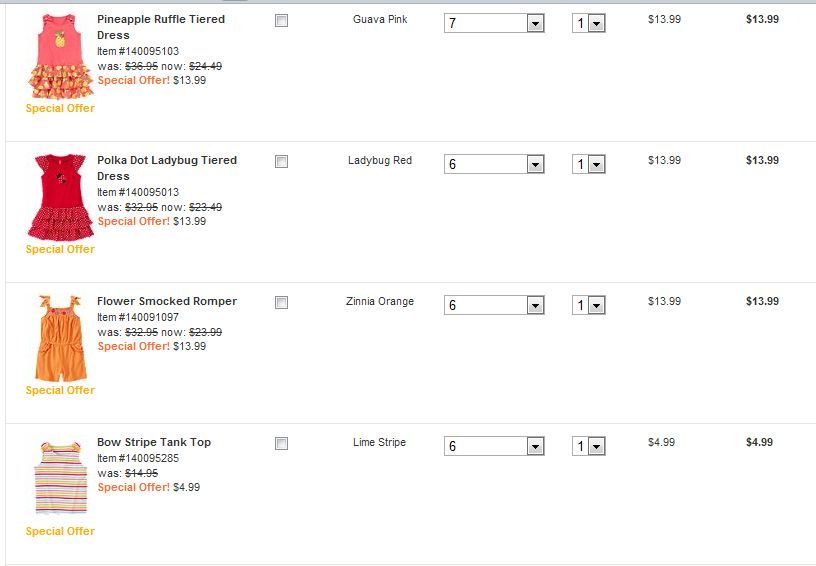The width and height of the screenshot is (816, 566).
Task: Check the box for Pineapple Ruffle Dress
Action: (x=281, y=20)
